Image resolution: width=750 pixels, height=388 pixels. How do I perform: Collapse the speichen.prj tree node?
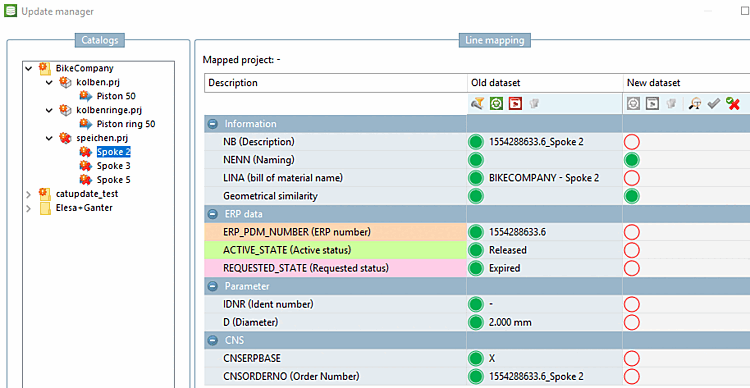49,139
